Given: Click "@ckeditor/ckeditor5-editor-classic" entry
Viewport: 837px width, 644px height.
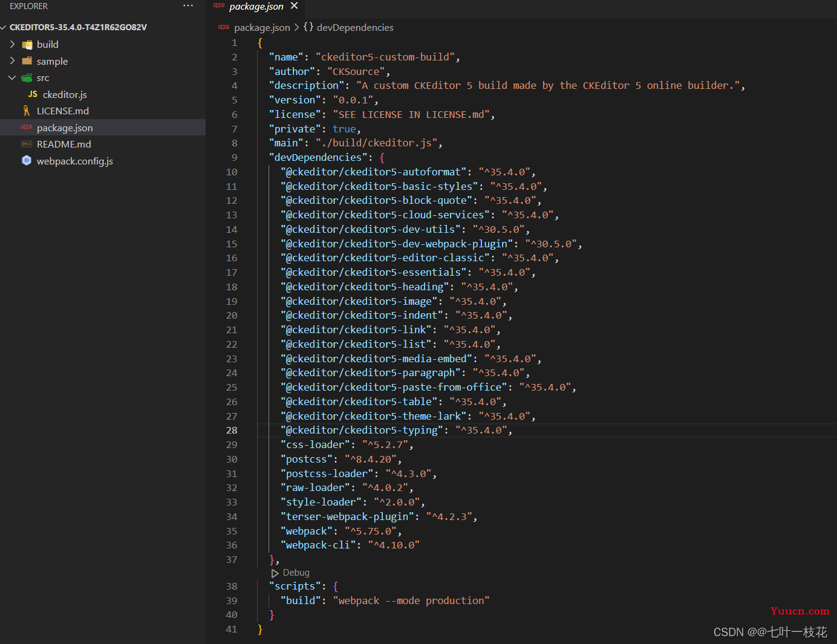Looking at the screenshot, I should point(385,258).
